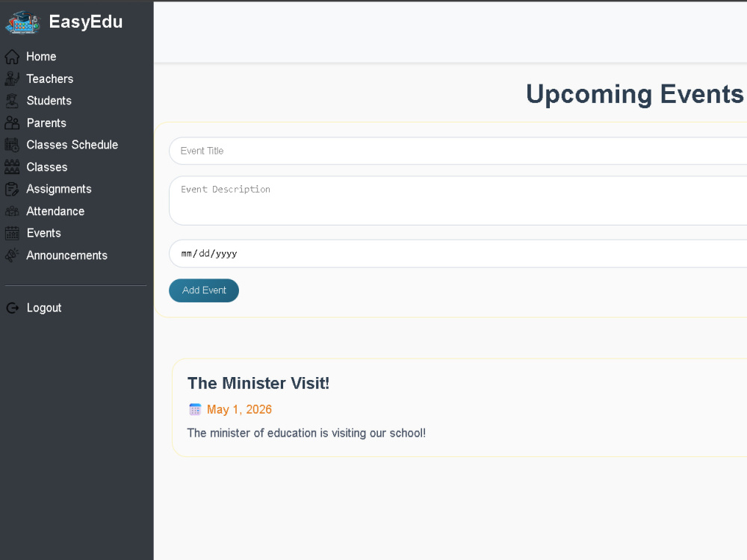Click the Add Event button
Image resolution: width=747 pixels, height=560 pixels.
tap(204, 290)
